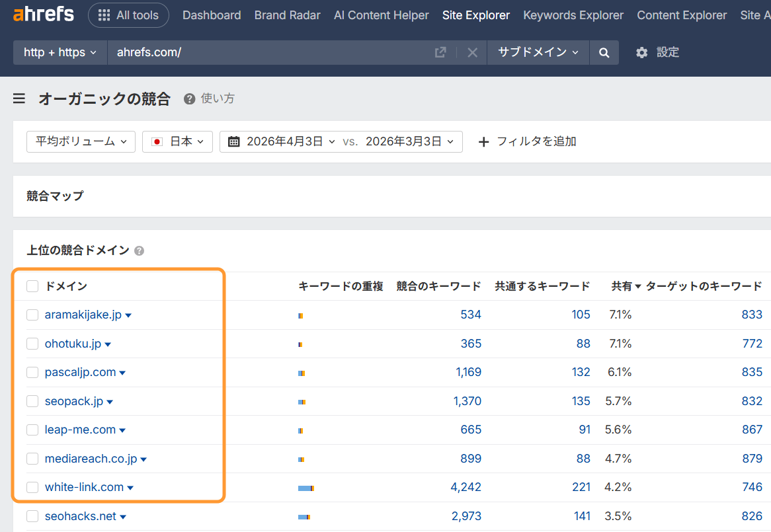Image resolution: width=771 pixels, height=532 pixels.
Task: Open the 日本 country dropdown
Action: (x=177, y=141)
